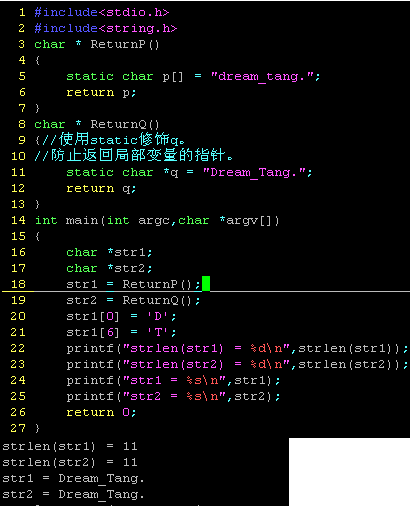Click output line 'strlen(str2) = 11'
The height and width of the screenshot is (506, 410).
70,463
